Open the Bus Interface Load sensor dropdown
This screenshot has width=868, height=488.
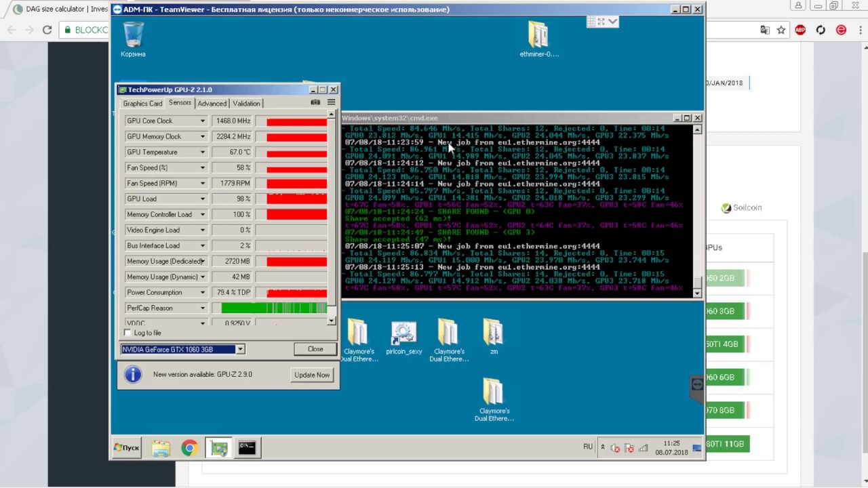[202, 245]
